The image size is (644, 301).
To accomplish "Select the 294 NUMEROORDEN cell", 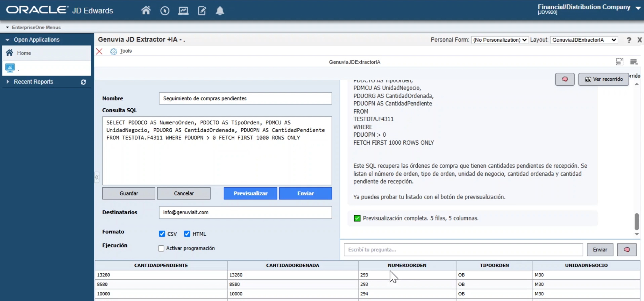I will coord(407,294).
